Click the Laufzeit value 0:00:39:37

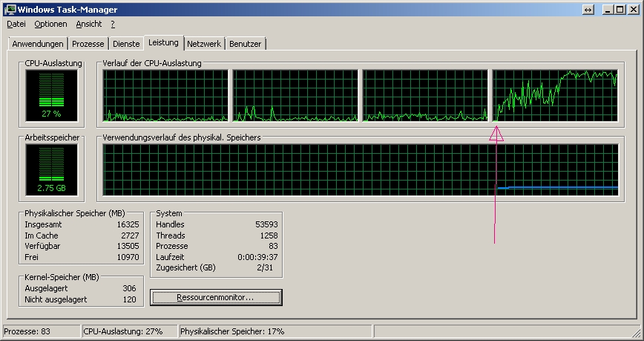pyautogui.click(x=257, y=257)
